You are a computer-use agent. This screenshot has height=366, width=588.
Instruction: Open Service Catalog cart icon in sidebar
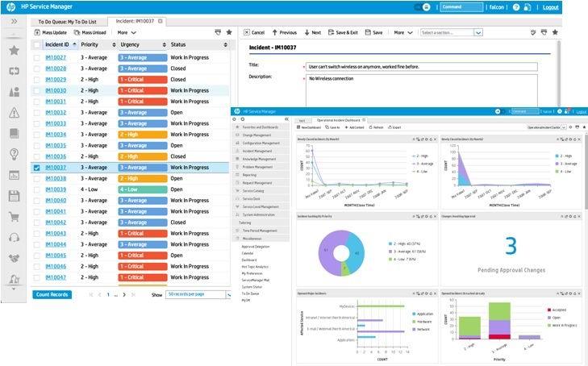14,217
